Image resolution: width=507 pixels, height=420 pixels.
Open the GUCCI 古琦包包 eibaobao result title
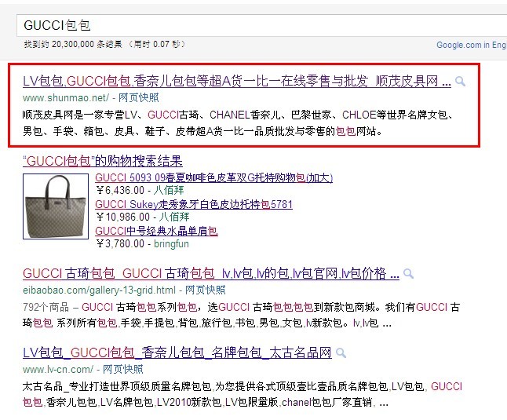click(x=211, y=273)
